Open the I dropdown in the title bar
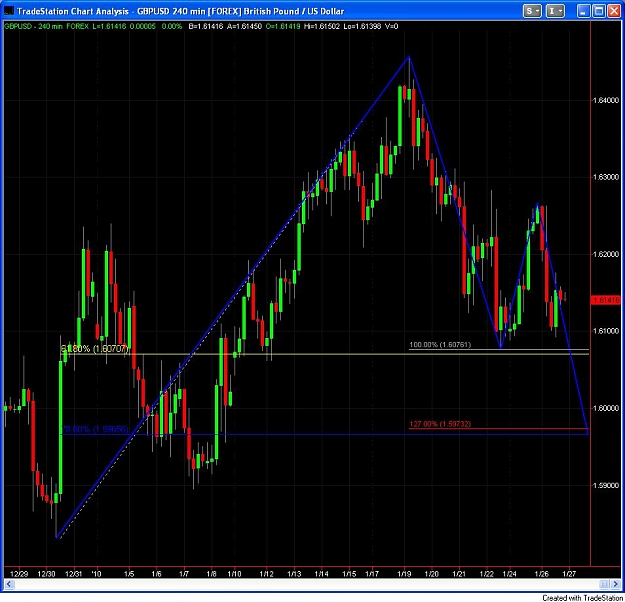 [555, 11]
